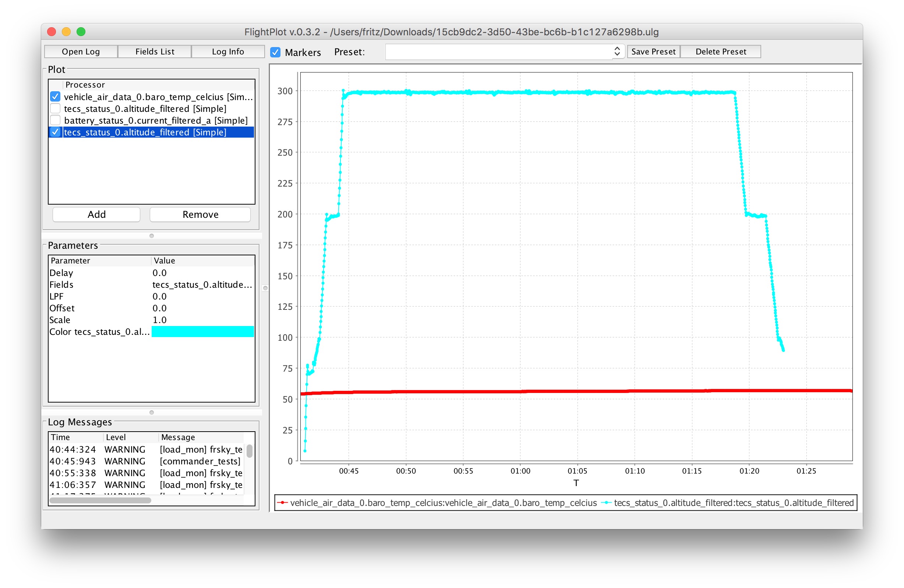Image resolution: width=904 pixels, height=588 pixels.
Task: Click the altitude_filtered legend entry
Action: 727,503
